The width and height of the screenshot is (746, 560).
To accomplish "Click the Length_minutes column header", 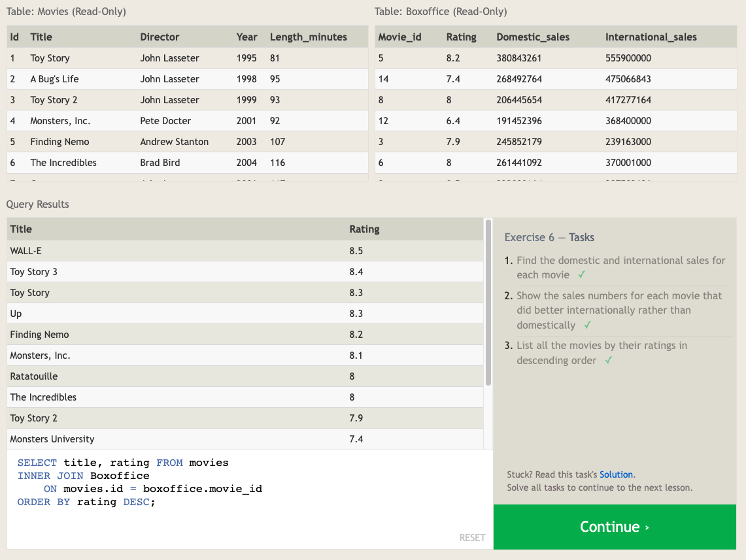I will [x=309, y=37].
